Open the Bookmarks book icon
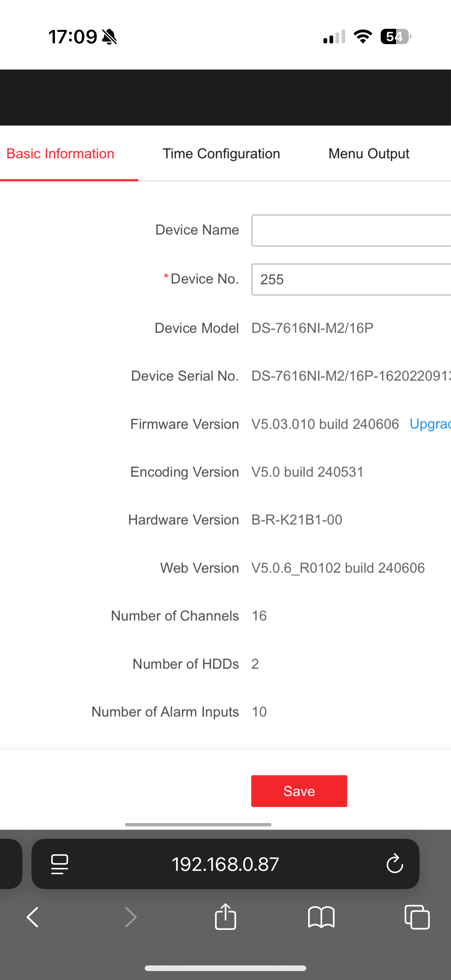Viewport: 451px width, 980px height. 321,917
